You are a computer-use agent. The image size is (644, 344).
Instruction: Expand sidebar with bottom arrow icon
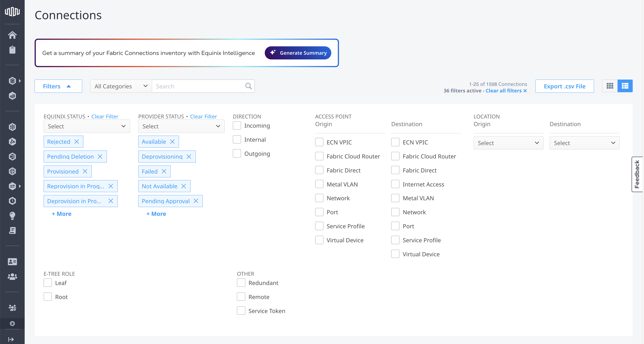point(11,339)
